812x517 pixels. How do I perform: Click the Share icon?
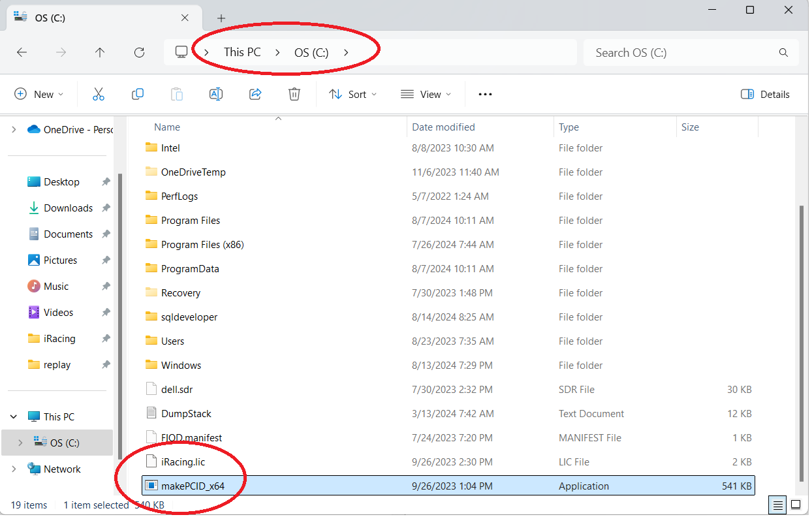tap(255, 94)
